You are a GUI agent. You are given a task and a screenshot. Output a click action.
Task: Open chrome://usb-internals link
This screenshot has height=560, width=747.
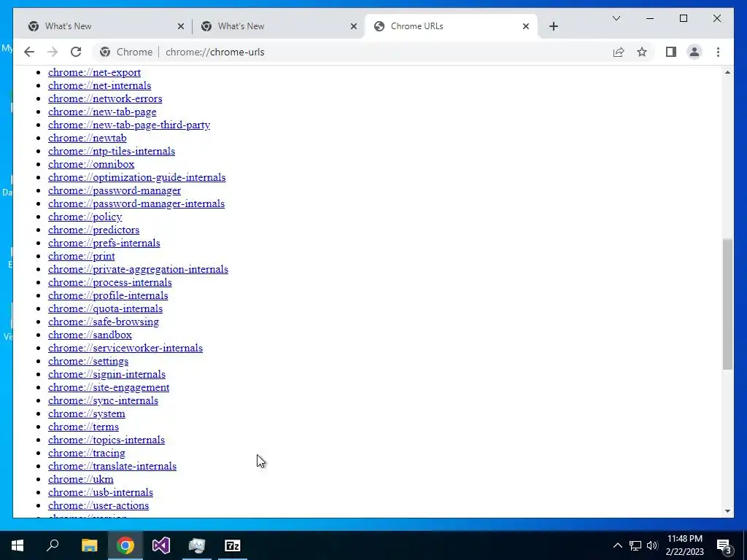pos(101,492)
